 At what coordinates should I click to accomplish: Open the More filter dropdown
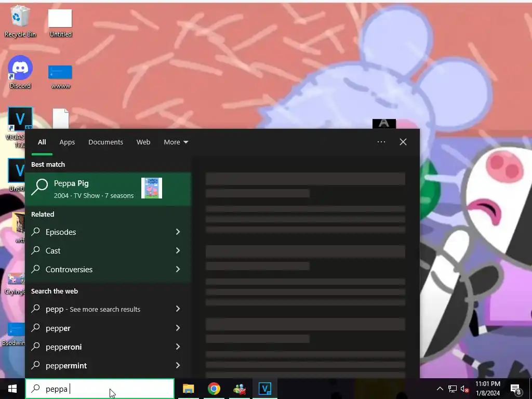tap(176, 142)
